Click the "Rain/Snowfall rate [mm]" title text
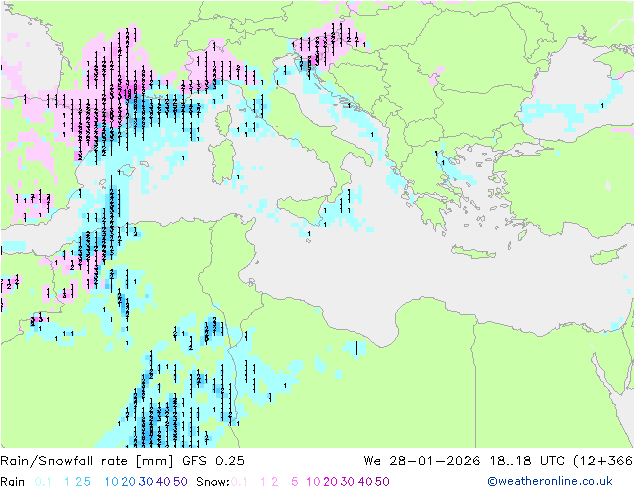Viewport: 634px width, 490px height. point(87,461)
